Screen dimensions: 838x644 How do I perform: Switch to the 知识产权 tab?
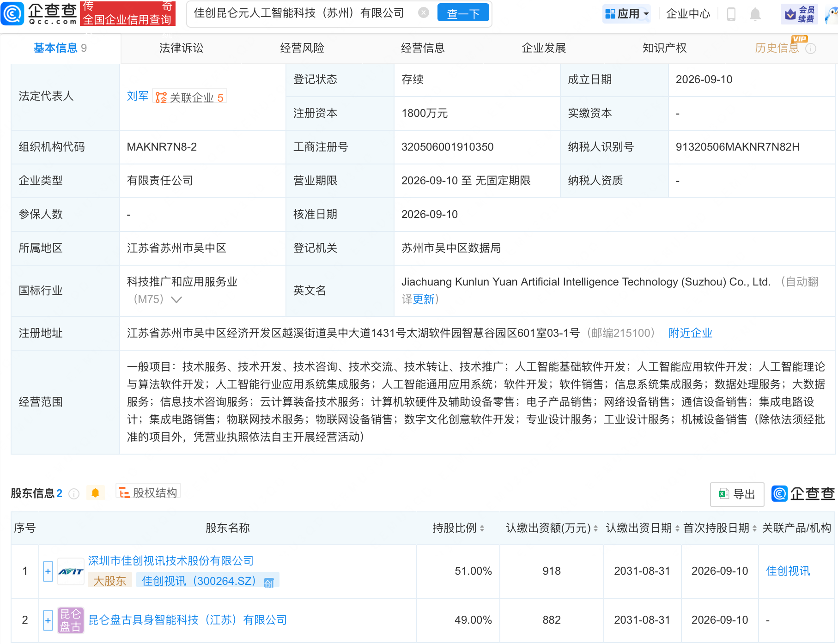[x=664, y=48]
